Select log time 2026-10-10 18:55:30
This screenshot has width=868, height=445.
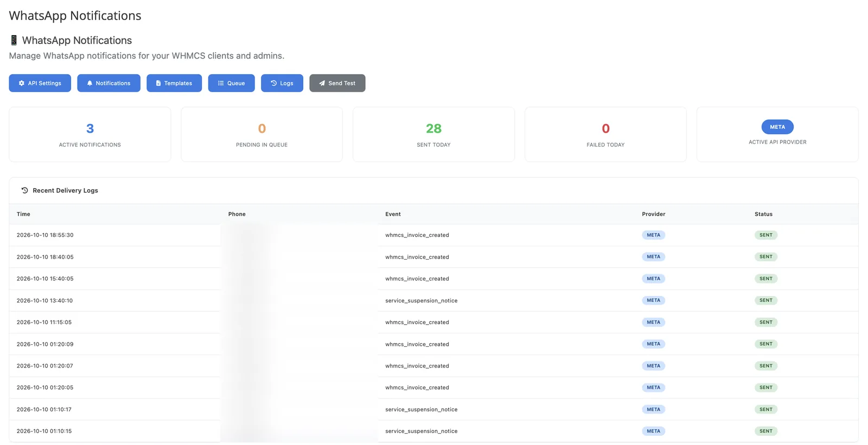45,235
